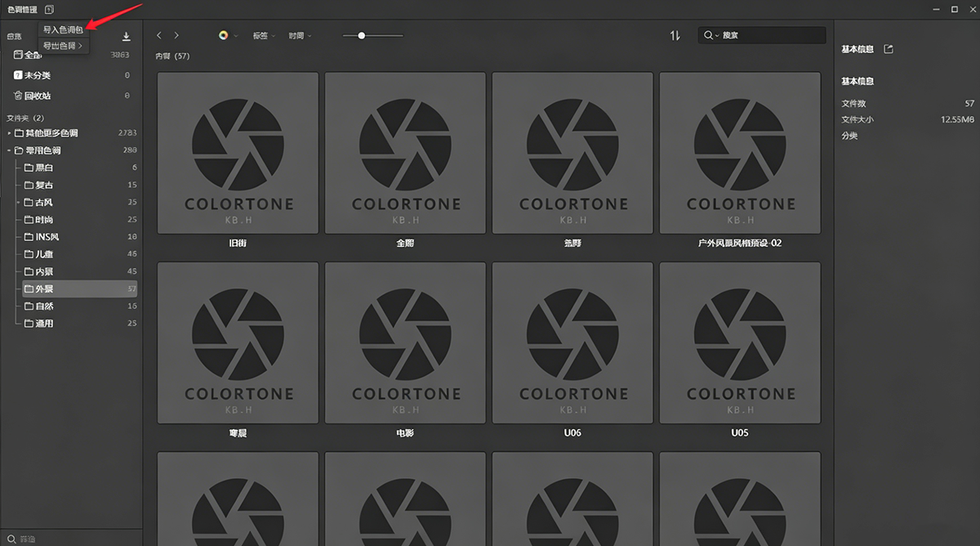Click the folder icon of 复古

point(29,185)
